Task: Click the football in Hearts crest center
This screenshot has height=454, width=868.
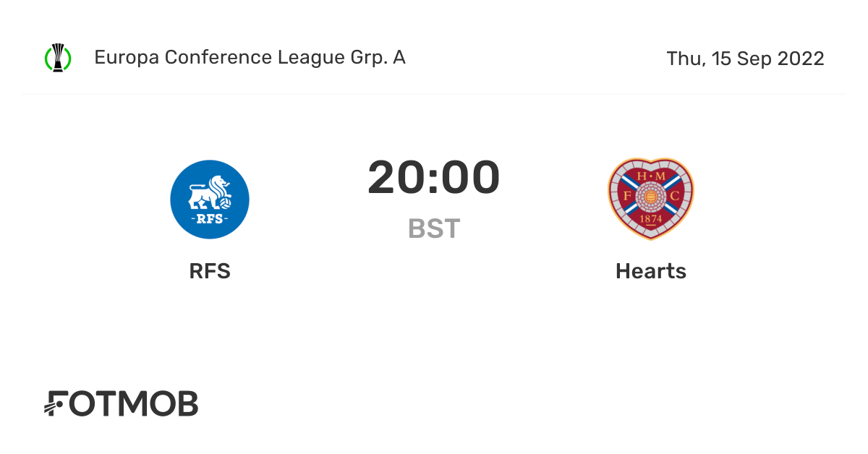Action: tap(650, 197)
